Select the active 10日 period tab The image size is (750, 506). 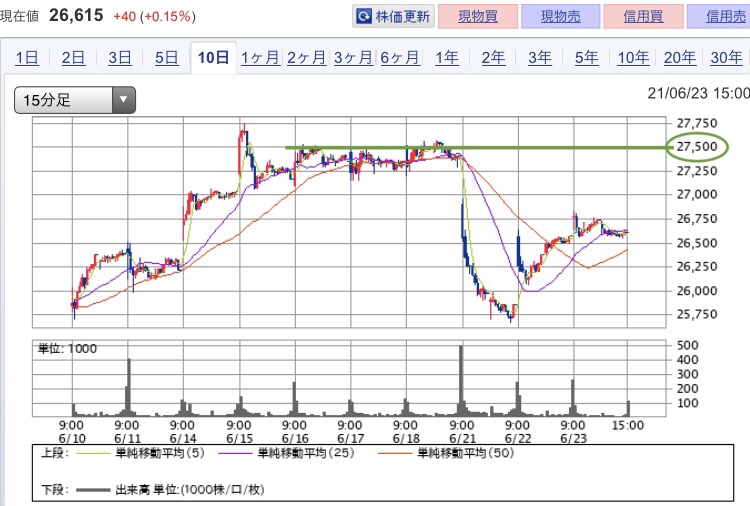[213, 58]
